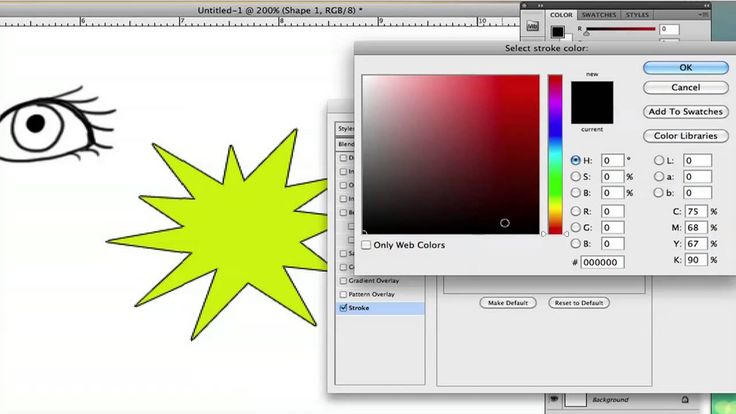Screen dimensions: 736x414
Task: Click the 'Select stroke color:' dialog title
Action: pos(546,48)
